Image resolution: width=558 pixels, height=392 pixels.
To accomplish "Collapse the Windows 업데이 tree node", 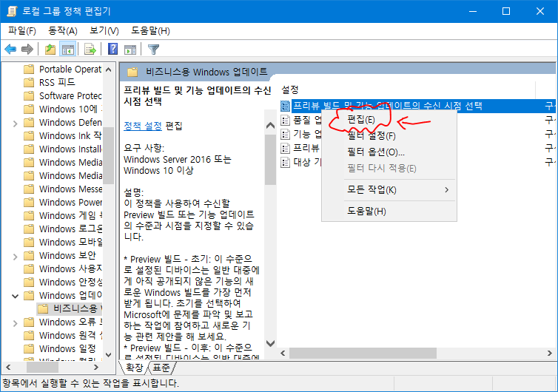I will click(x=15, y=296).
